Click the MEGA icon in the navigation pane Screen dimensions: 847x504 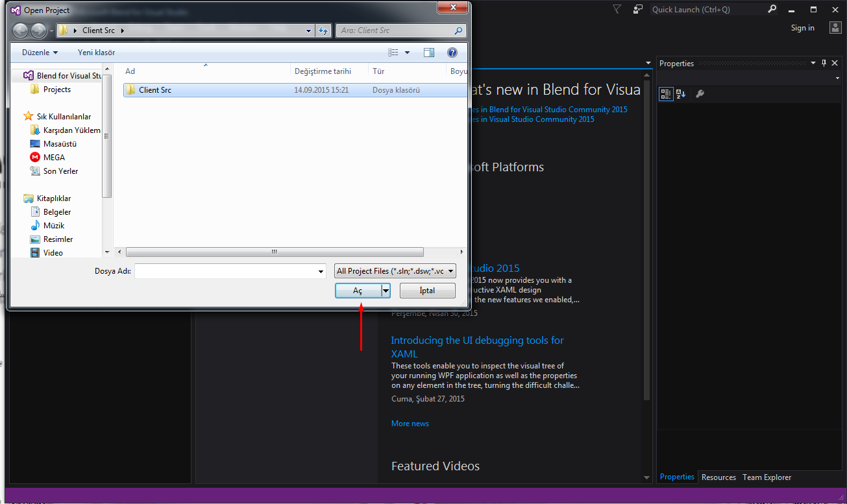point(35,158)
